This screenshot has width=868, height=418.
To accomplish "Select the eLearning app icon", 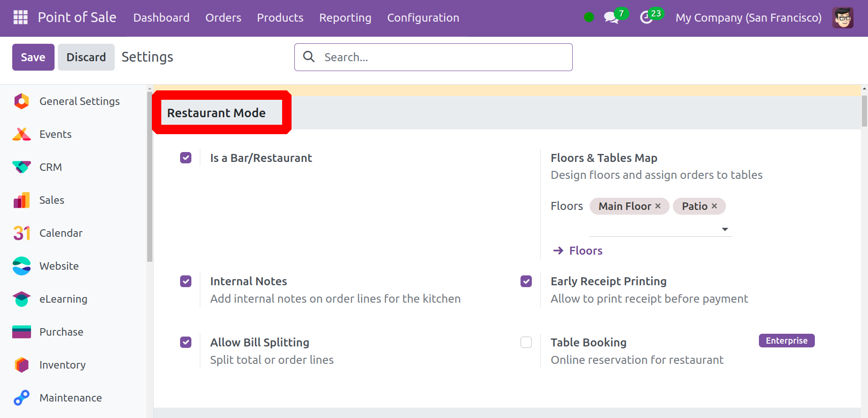I will click(22, 299).
